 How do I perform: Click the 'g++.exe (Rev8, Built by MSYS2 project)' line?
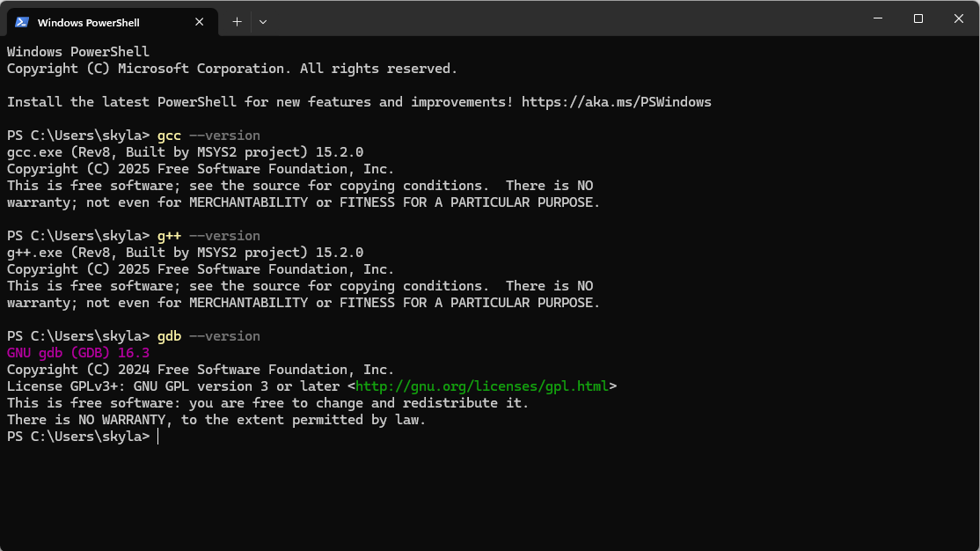(x=185, y=253)
